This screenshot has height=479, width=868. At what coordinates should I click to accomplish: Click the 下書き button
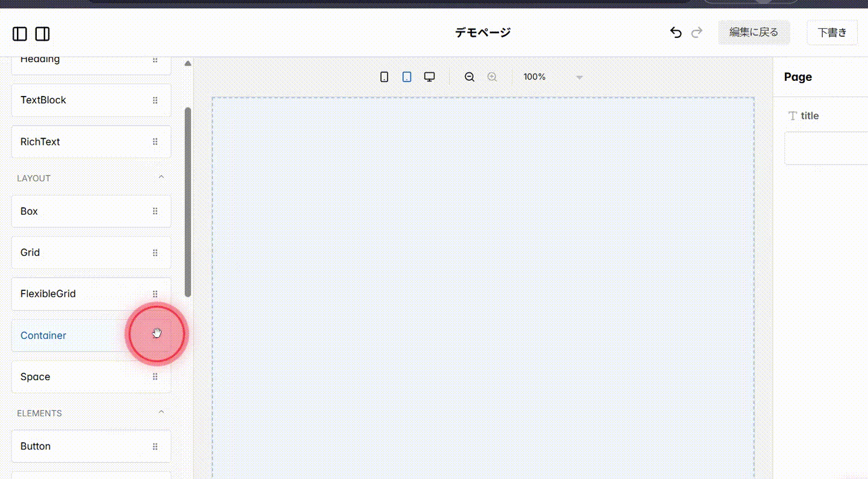pyautogui.click(x=832, y=32)
